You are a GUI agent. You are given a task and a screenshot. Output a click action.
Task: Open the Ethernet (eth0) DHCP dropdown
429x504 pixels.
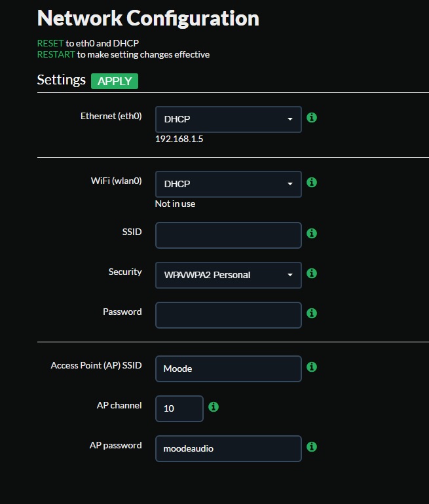click(x=229, y=119)
